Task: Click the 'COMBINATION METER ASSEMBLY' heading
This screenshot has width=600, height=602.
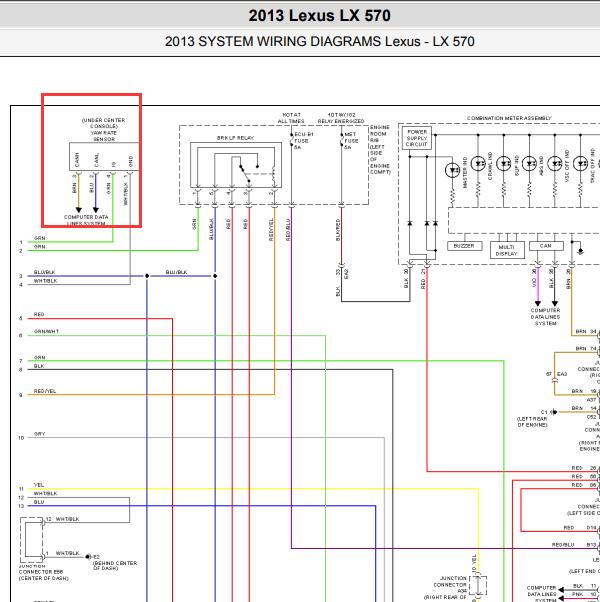Action: [509, 118]
